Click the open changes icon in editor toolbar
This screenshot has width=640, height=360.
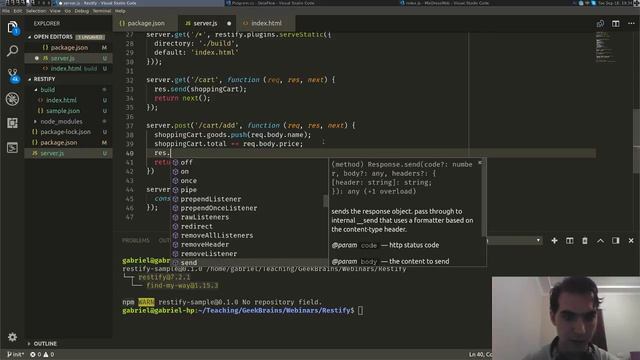point(600,24)
